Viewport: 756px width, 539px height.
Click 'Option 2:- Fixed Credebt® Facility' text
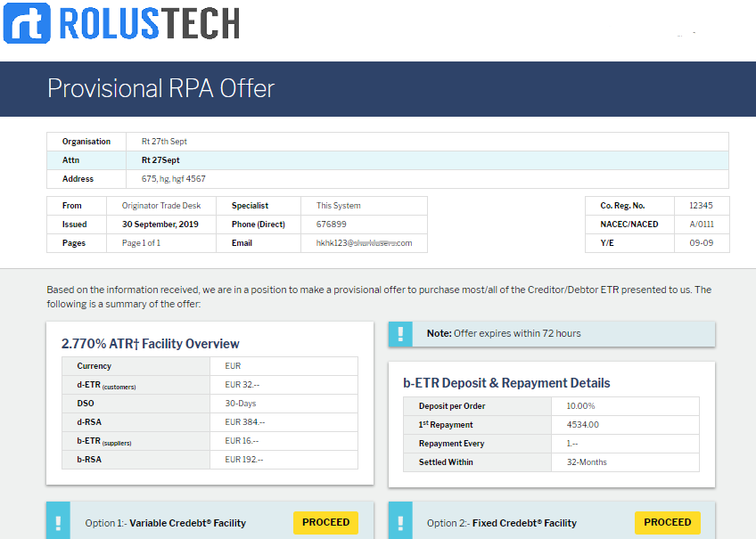(502, 523)
